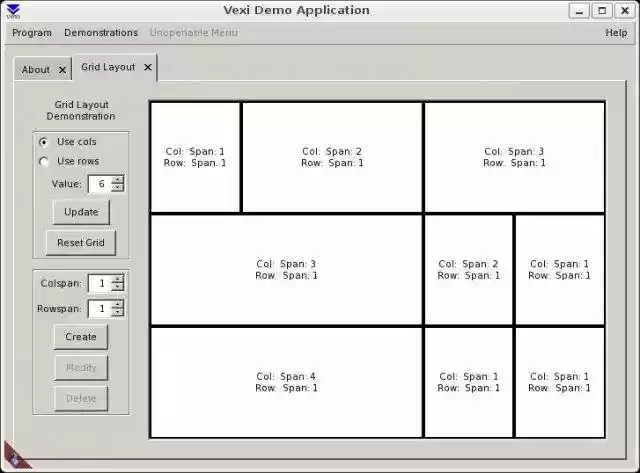Screen dimensions: 640x473
Task: Open the Demonstrations menu
Action: [101, 33]
